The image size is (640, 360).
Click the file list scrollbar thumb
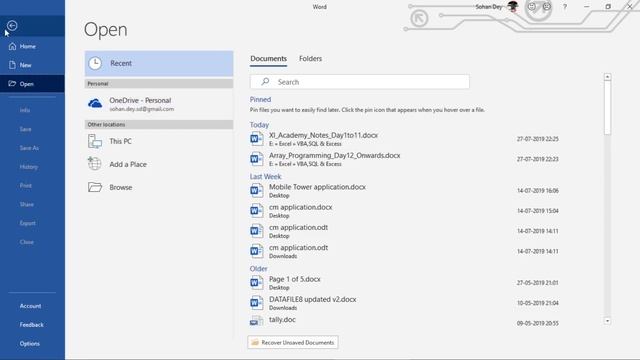(607, 107)
